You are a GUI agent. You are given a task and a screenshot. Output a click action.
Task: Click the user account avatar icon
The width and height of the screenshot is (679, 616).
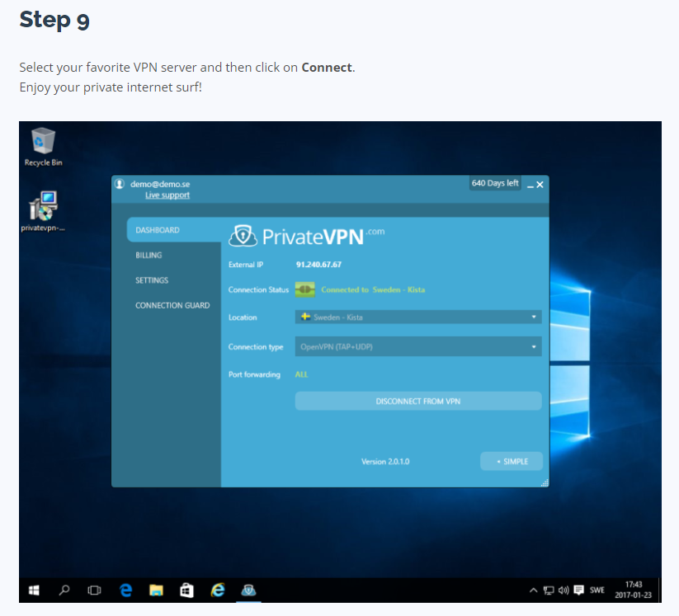pos(120,184)
